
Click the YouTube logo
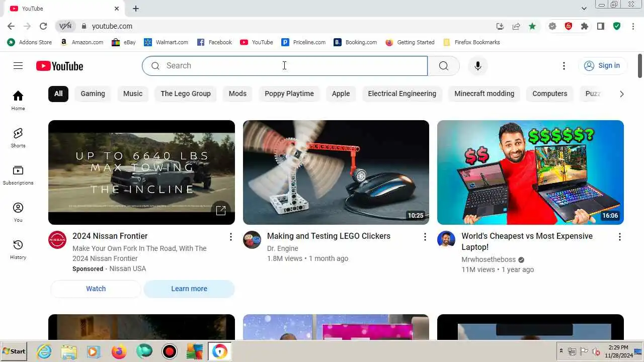[59, 66]
